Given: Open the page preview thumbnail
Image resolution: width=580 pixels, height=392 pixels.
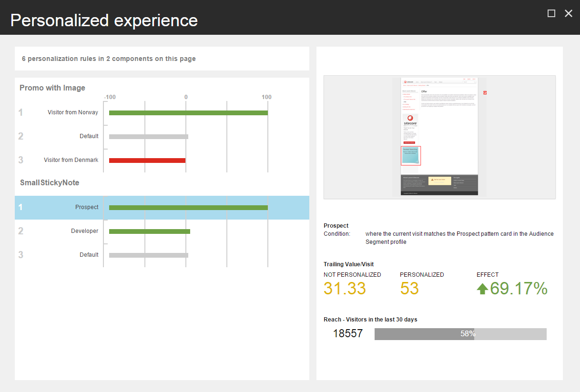Looking at the screenshot, I should (439, 137).
